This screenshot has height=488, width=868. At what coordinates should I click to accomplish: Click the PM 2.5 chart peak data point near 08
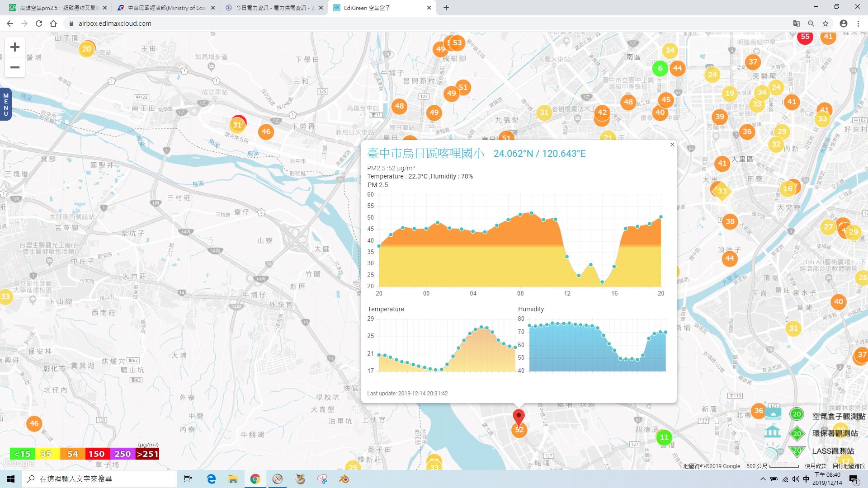532,213
